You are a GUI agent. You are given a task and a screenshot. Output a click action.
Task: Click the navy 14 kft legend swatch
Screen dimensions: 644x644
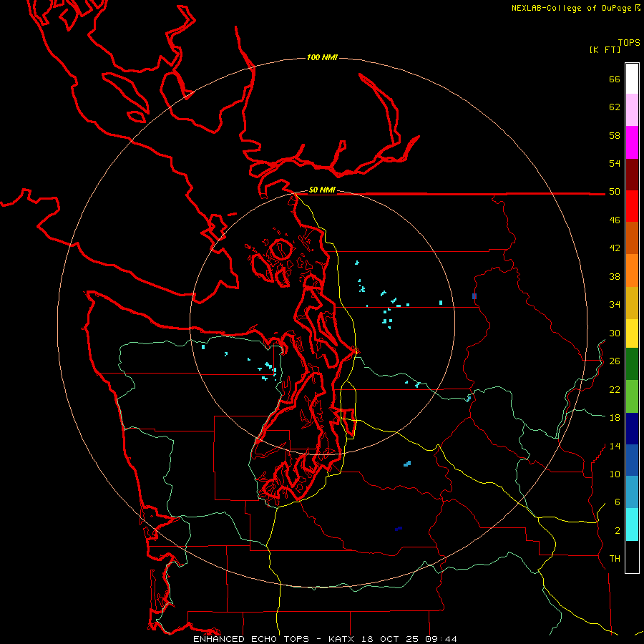tap(632, 429)
